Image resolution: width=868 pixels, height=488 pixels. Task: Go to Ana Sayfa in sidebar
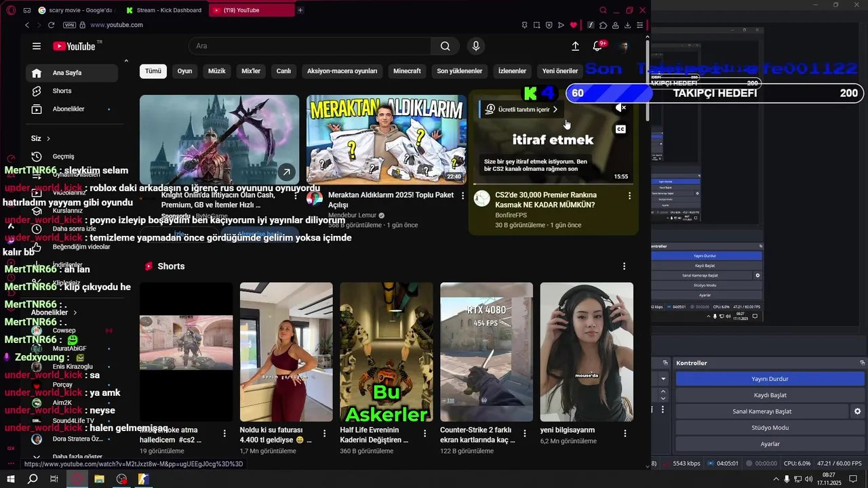[72, 73]
